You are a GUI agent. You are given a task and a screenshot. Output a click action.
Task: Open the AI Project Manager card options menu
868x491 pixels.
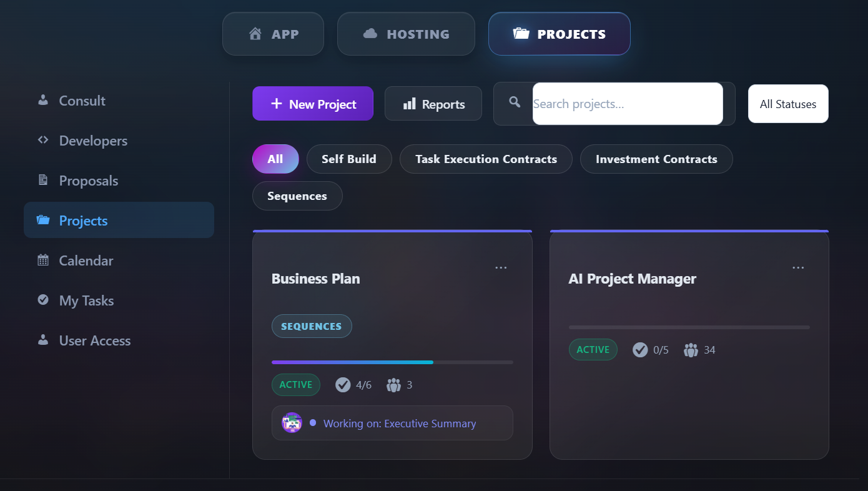click(798, 268)
